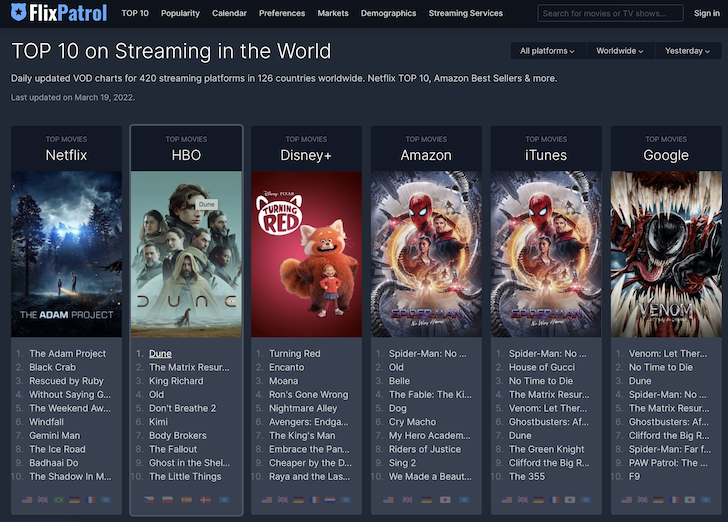Select the Germany flag under Disney+ list
Image resolution: width=728 pixels, height=522 pixels.
[x=298, y=500]
